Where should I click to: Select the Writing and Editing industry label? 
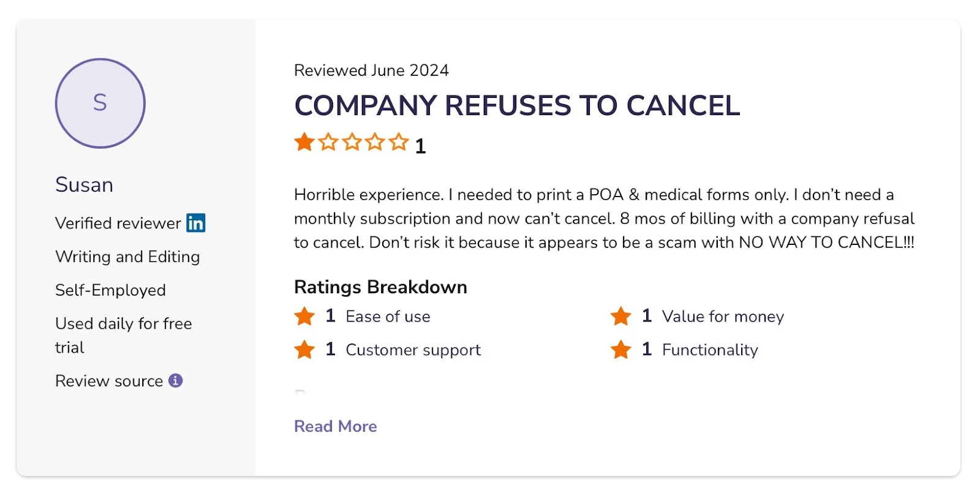click(127, 257)
